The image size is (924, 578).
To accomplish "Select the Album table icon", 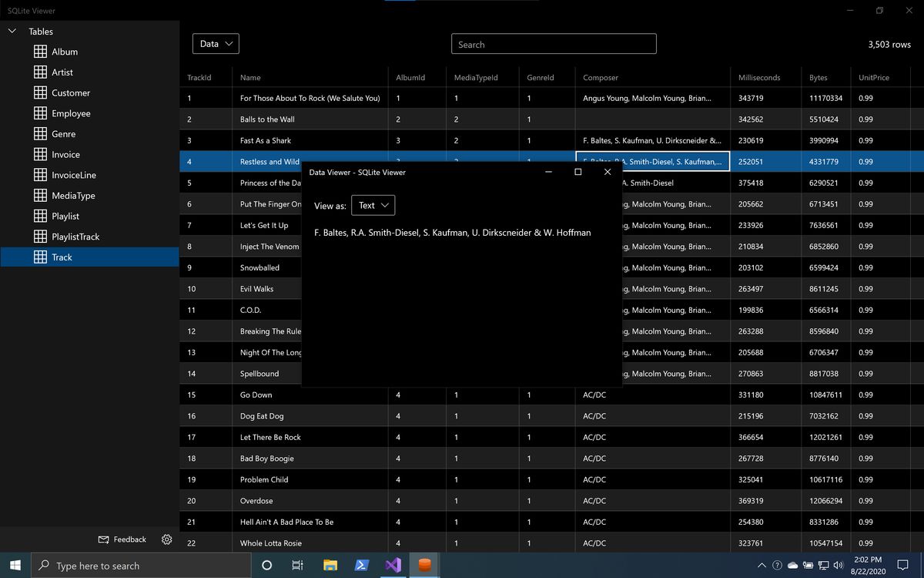I will pyautogui.click(x=40, y=52).
